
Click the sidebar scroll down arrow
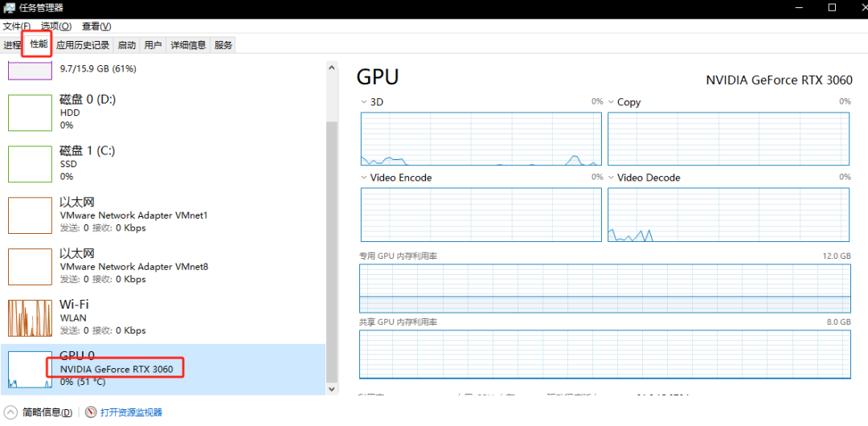[332, 390]
